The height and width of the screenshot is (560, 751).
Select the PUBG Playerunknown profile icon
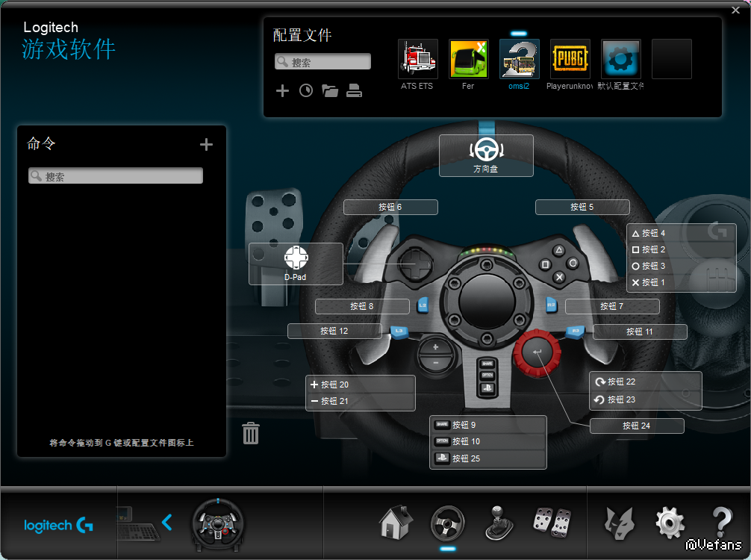point(570,59)
